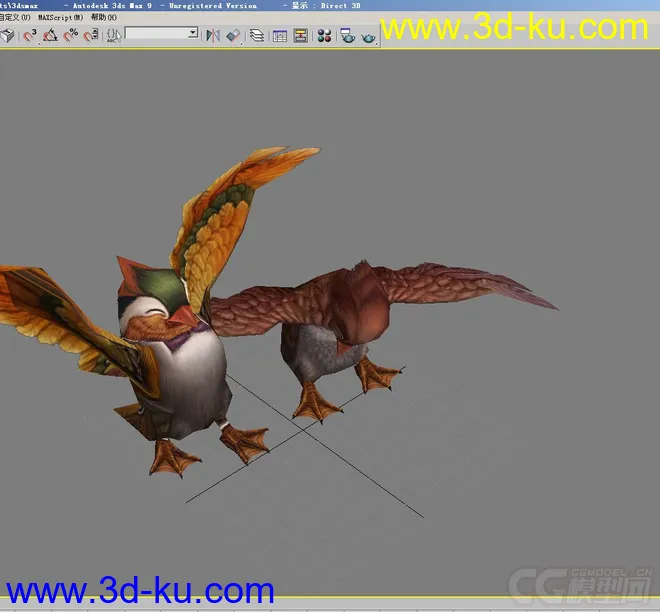Screen dimensions: 660x612
Task: Click the Align tool icon
Action: (x=234, y=35)
